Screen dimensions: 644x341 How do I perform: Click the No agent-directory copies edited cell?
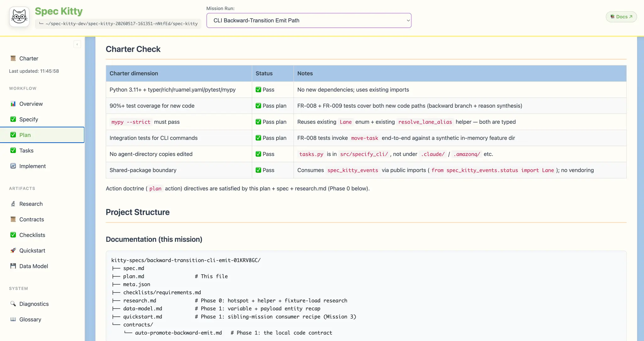179,154
